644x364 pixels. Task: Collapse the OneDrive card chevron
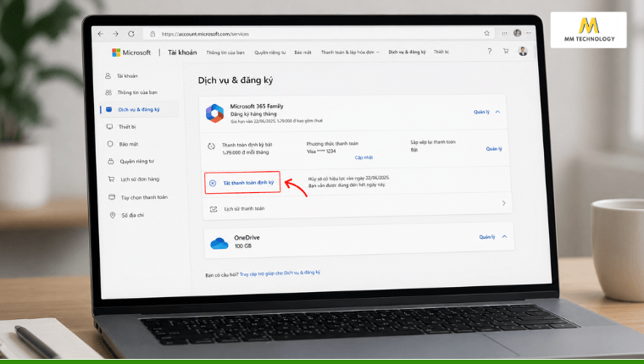[x=504, y=236]
